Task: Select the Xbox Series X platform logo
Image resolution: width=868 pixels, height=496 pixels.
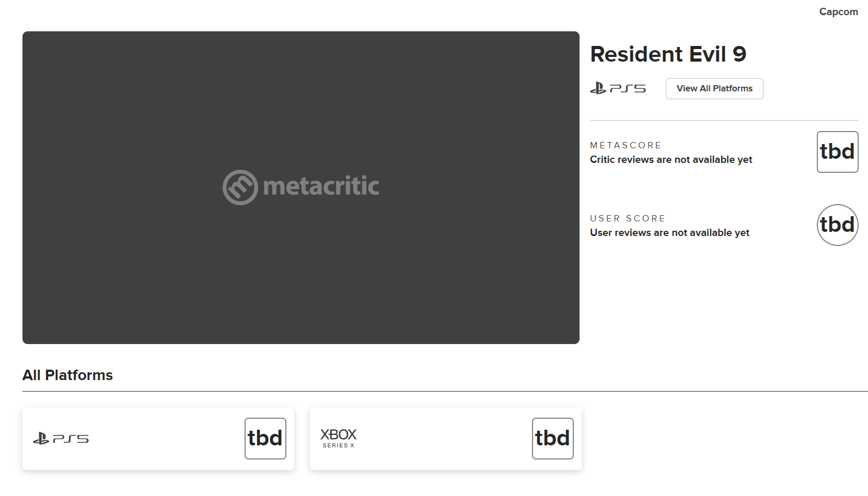Action: pyautogui.click(x=339, y=438)
